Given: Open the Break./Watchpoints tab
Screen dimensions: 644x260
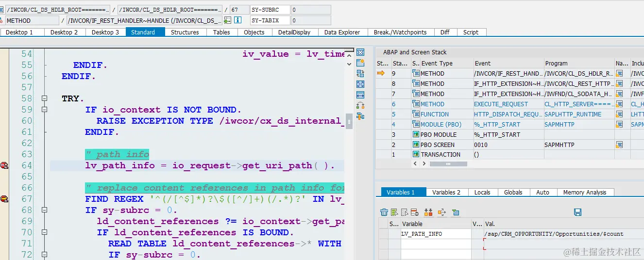Looking at the screenshot, I should (x=400, y=32).
